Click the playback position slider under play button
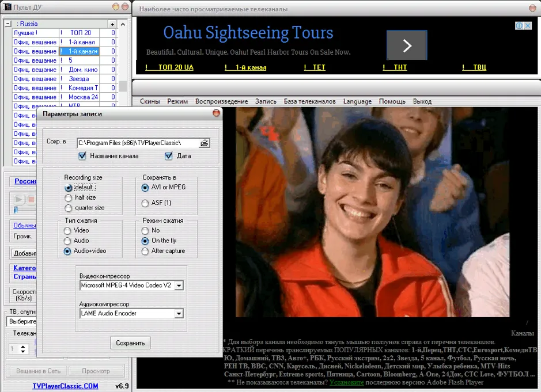The height and width of the screenshot is (392, 541). point(16,210)
